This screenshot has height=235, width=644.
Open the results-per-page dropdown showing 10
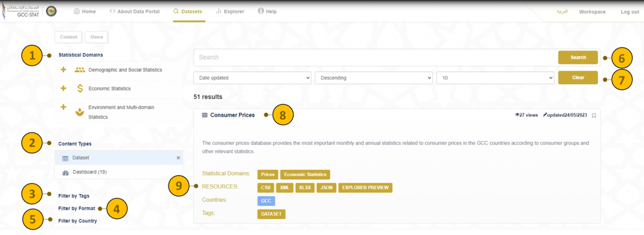495,78
